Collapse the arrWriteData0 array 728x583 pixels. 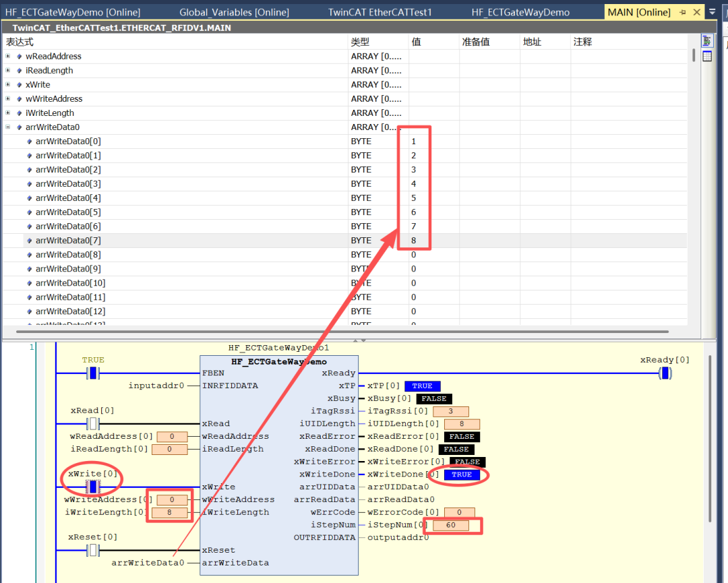[x=8, y=127]
